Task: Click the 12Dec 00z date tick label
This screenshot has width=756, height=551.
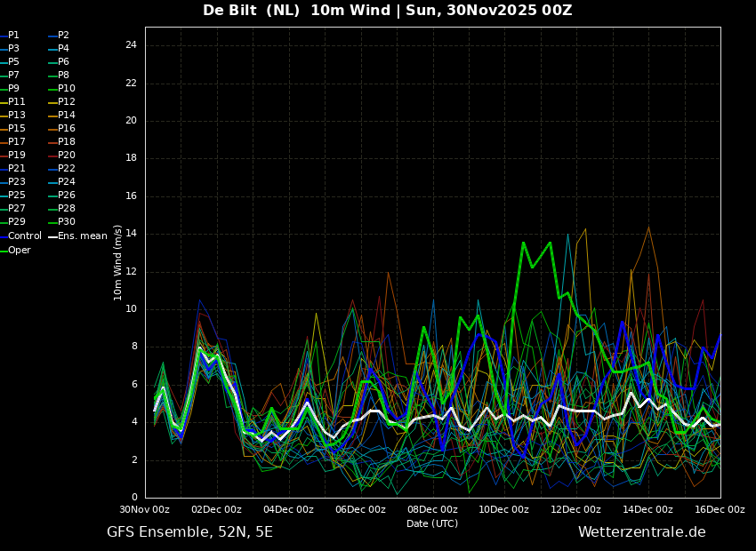Action: point(575,510)
